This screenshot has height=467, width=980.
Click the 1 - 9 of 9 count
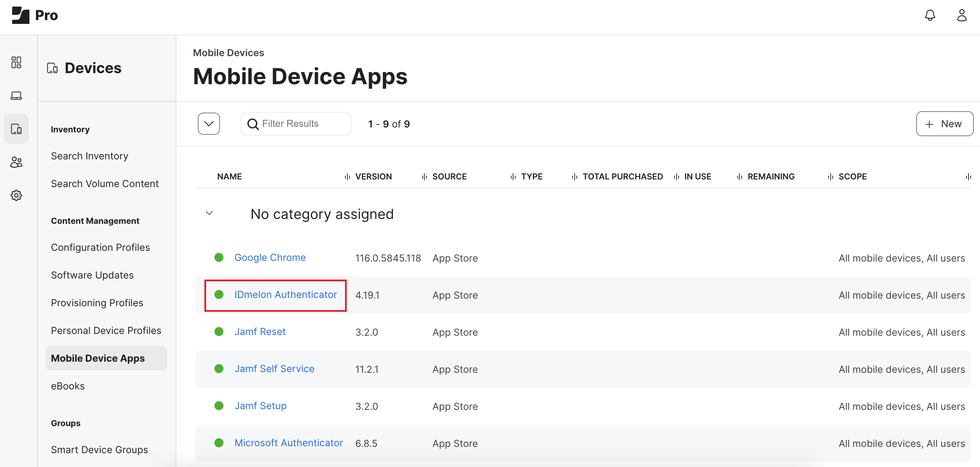click(x=389, y=124)
